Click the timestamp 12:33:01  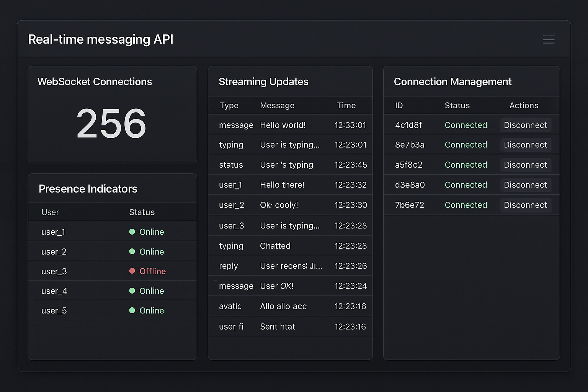350,125
